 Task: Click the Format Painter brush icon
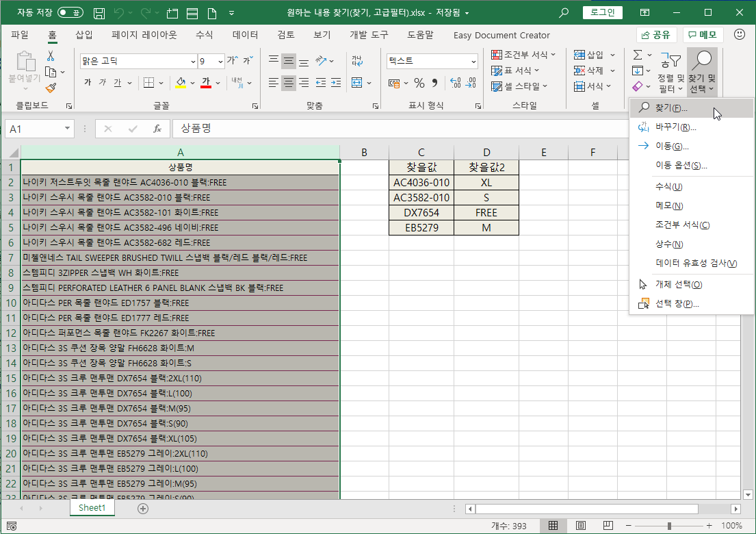pos(51,88)
